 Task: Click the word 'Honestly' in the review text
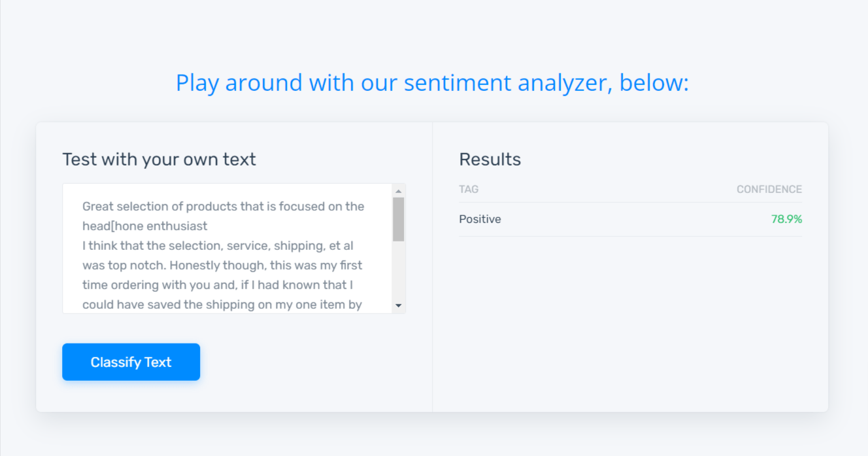pyautogui.click(x=193, y=265)
